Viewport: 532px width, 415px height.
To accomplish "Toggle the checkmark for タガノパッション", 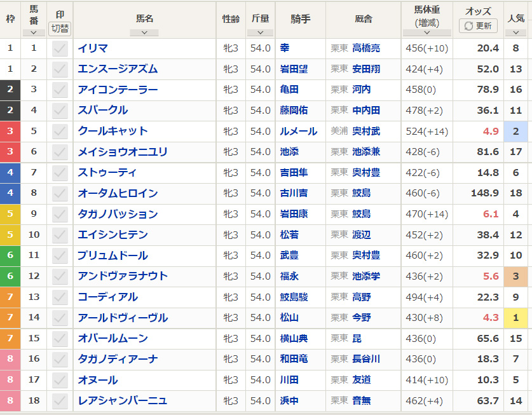I will pyautogui.click(x=60, y=214).
